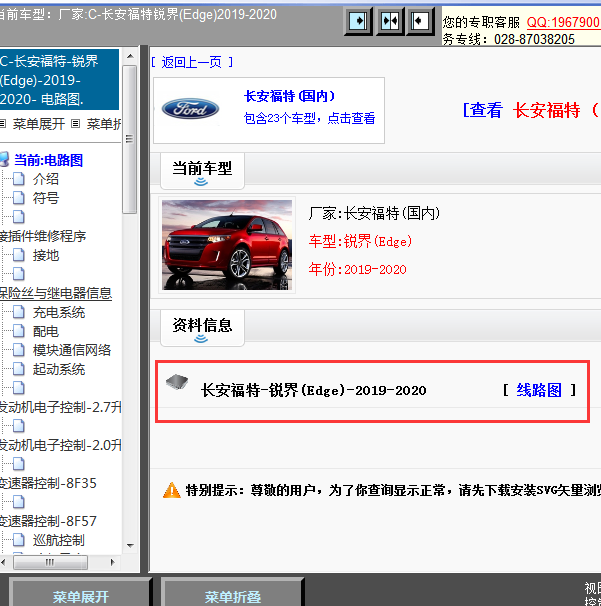Click the tree horizontal scrollbar thumb

point(50,562)
